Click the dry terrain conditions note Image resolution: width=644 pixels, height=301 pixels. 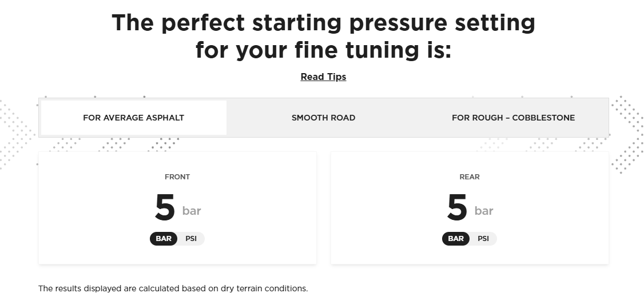(x=173, y=288)
